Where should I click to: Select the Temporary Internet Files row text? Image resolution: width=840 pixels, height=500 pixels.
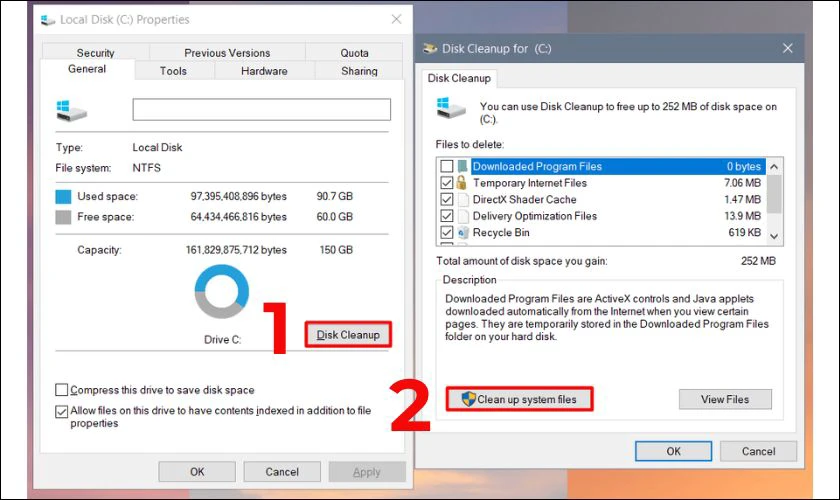point(530,183)
